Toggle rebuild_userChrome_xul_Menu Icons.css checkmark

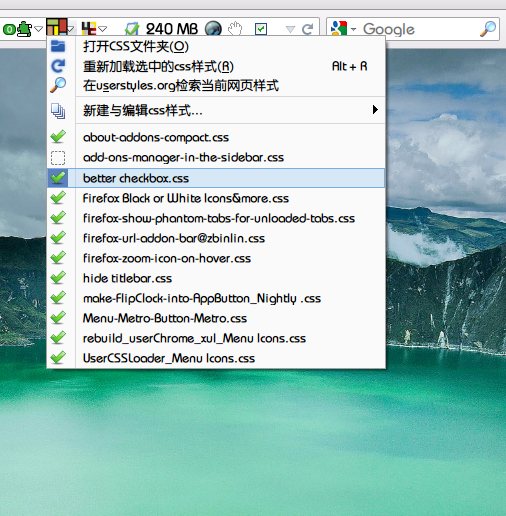pos(58,337)
